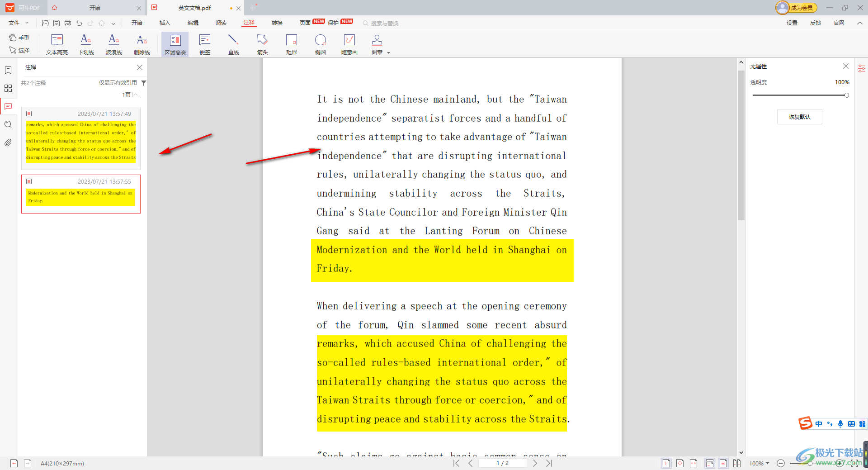Screen dimensions: 868x470
Task: Open the zoom 100% dropdown
Action: pyautogui.click(x=759, y=463)
